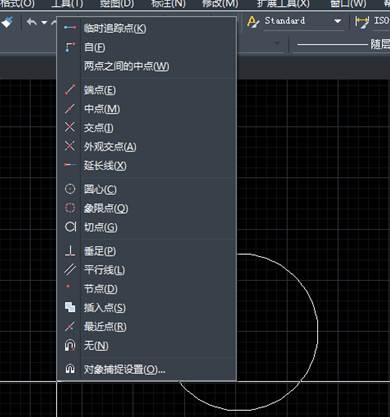Screen dimensions: 390x417
Task: Select the 无(N) label text
Action: [96, 345]
